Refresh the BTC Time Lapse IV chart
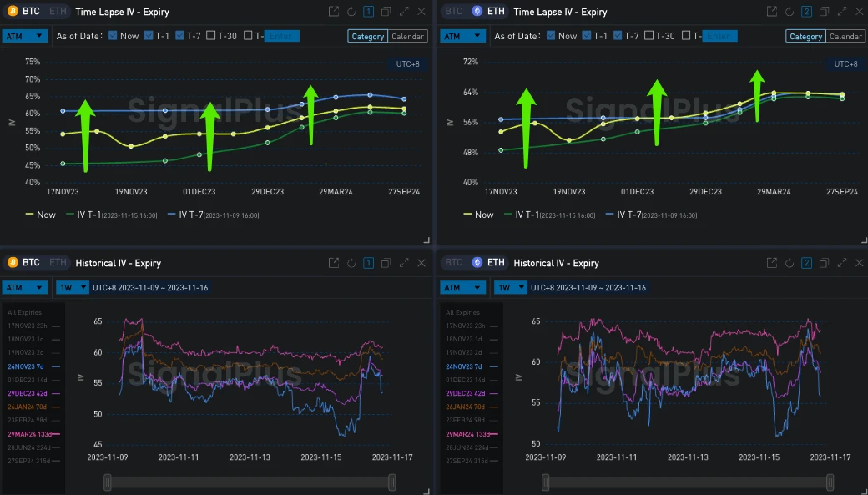868x495 pixels. pos(351,12)
